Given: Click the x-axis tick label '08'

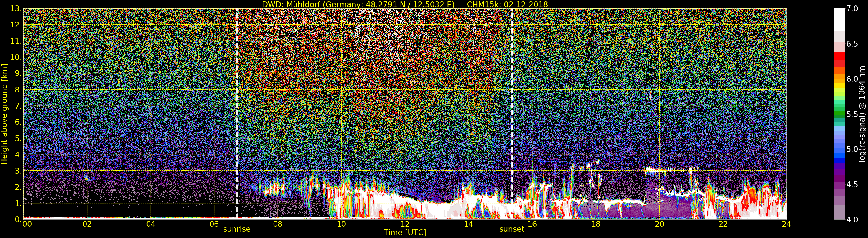Looking at the screenshot, I should (x=278, y=224).
